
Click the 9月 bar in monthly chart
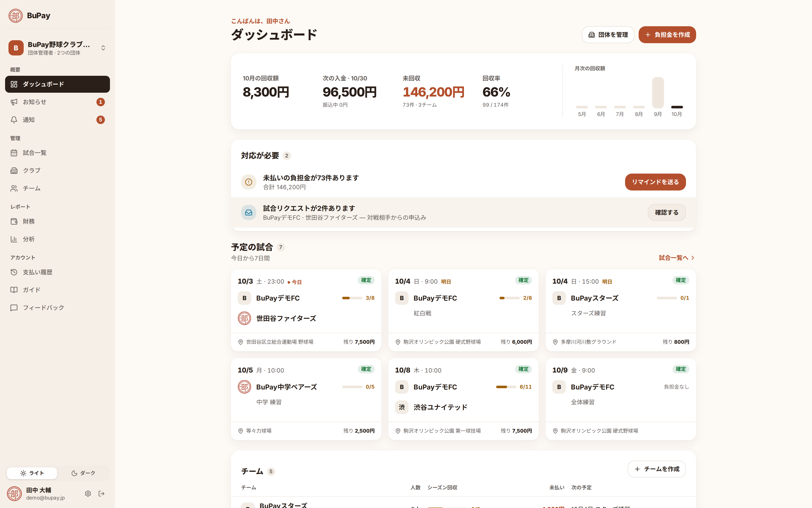tap(658, 93)
